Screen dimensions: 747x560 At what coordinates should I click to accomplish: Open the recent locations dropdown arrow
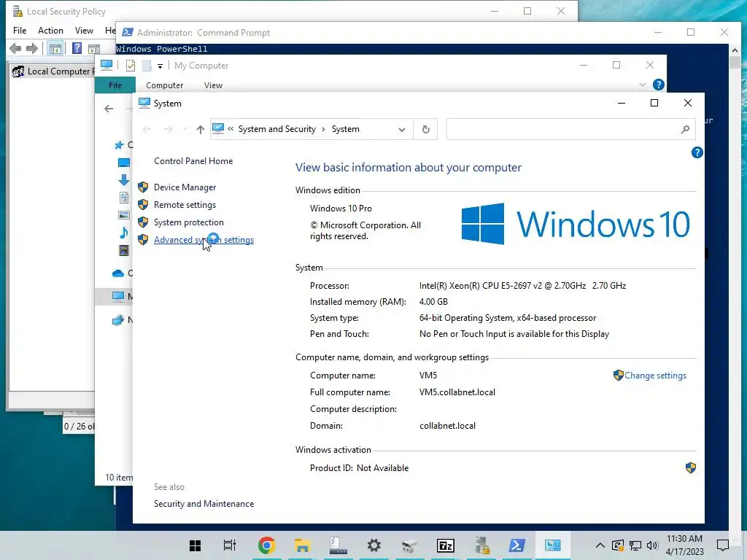[185, 129]
